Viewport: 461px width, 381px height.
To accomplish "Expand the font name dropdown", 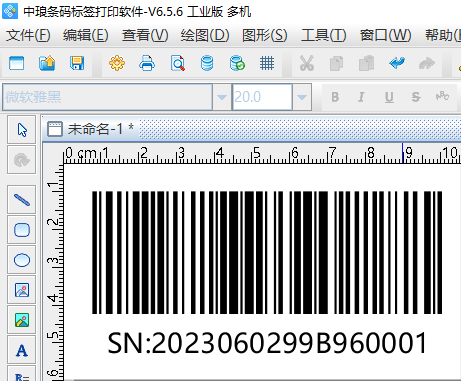I will [x=222, y=97].
